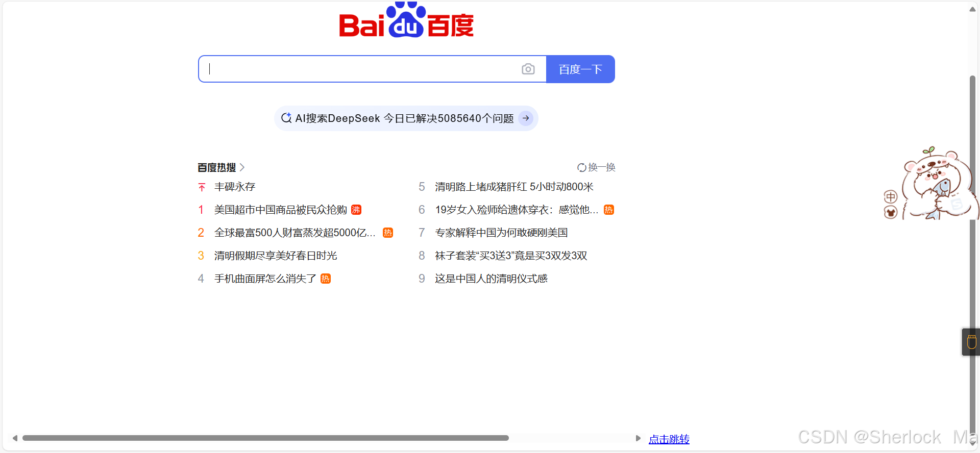The height and width of the screenshot is (453, 980).
Task: Click the camera image-search icon
Action: 528,69
